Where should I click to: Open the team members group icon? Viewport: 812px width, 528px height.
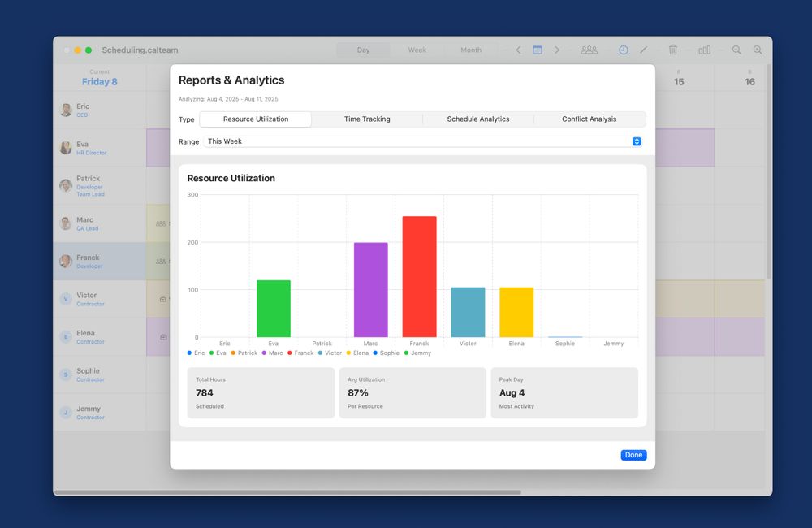(x=589, y=50)
